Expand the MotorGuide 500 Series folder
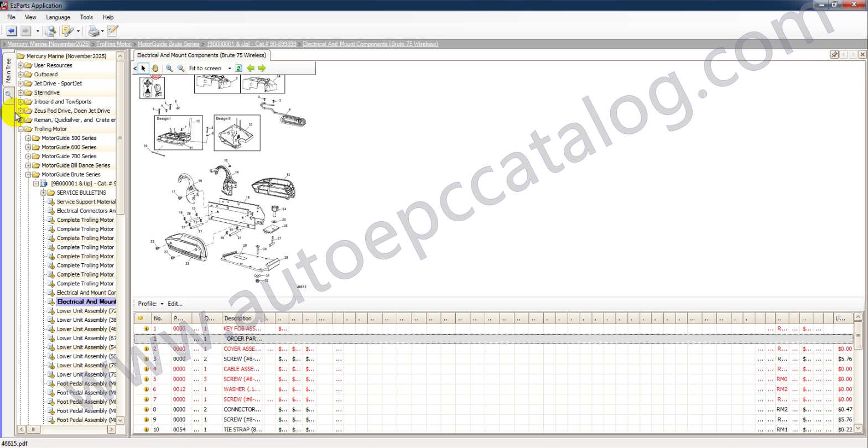This screenshot has width=868, height=448. coord(28,138)
